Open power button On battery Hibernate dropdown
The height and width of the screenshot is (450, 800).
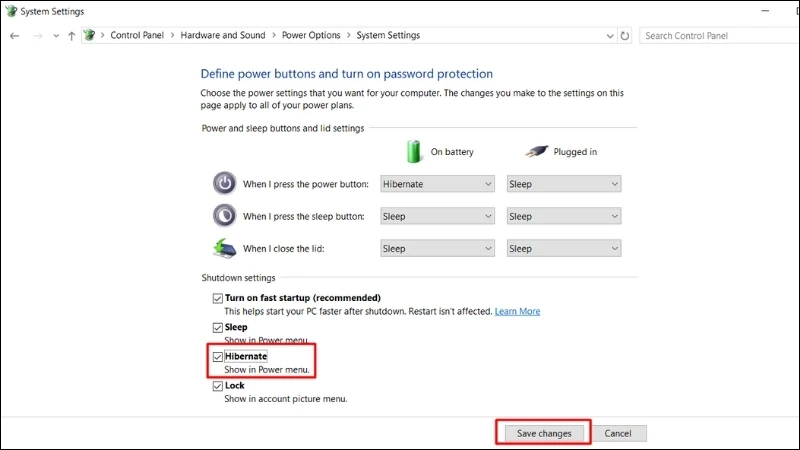437,184
